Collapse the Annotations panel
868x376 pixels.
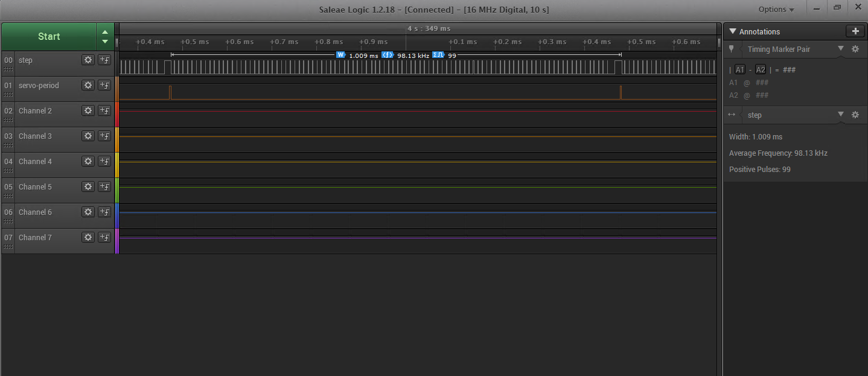(x=733, y=31)
